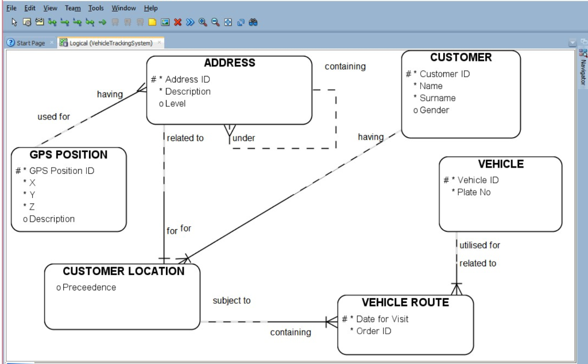Expand the tab overflow dropdown arrow

pyautogui.click(x=571, y=41)
